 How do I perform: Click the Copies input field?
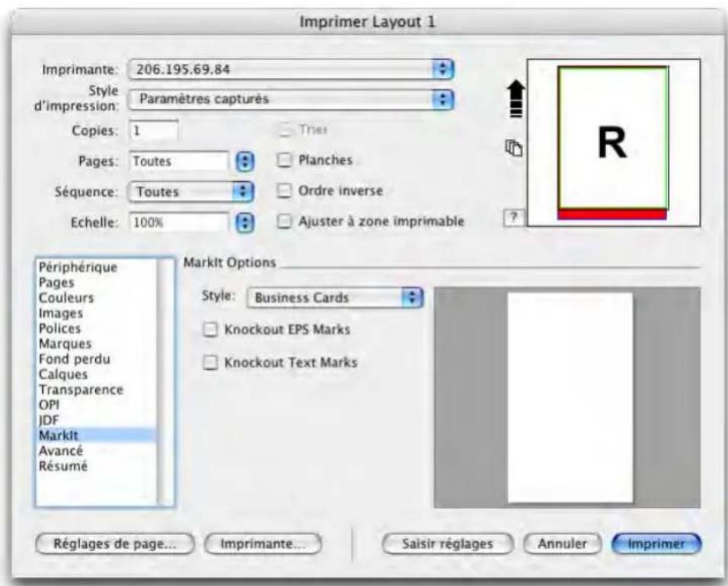(x=153, y=130)
